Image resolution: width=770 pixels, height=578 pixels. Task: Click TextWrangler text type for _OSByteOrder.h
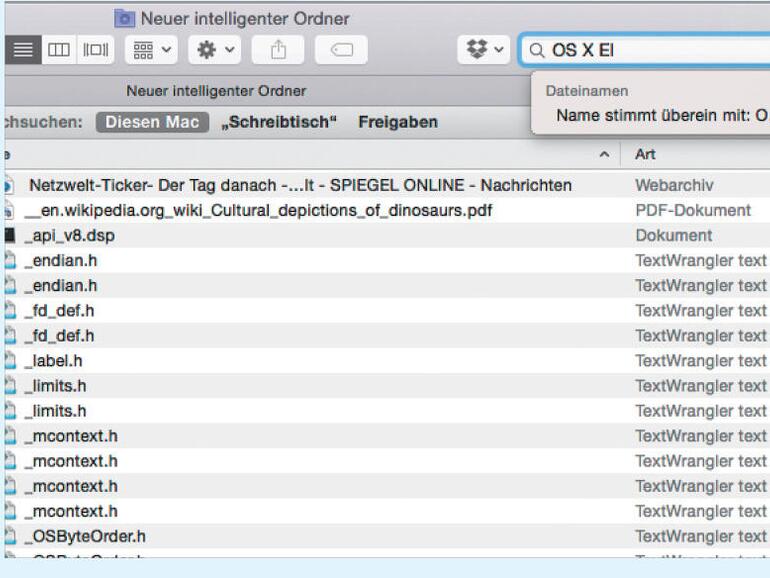click(x=701, y=536)
